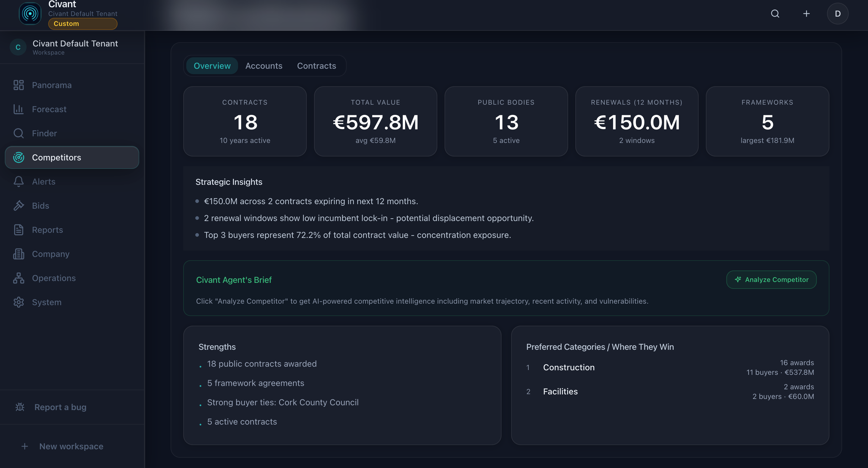Select Forecast from the sidebar
The height and width of the screenshot is (468, 868).
pos(49,109)
